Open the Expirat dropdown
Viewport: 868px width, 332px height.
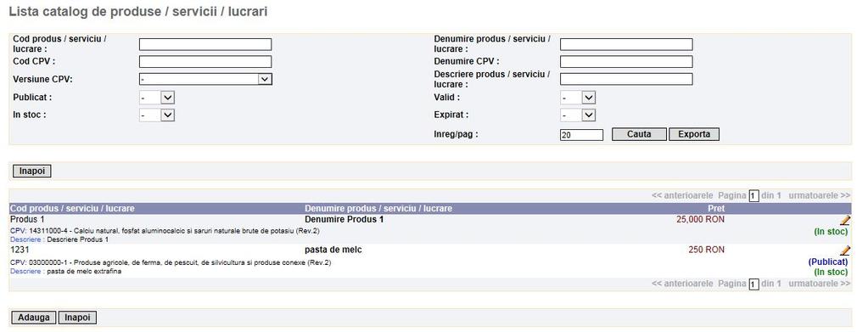[x=578, y=115]
